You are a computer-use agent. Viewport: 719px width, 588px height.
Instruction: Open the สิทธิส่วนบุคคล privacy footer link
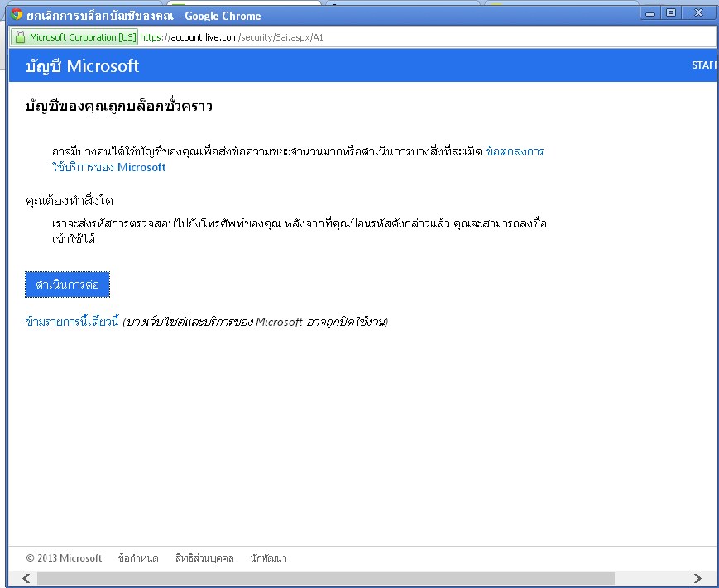point(204,558)
